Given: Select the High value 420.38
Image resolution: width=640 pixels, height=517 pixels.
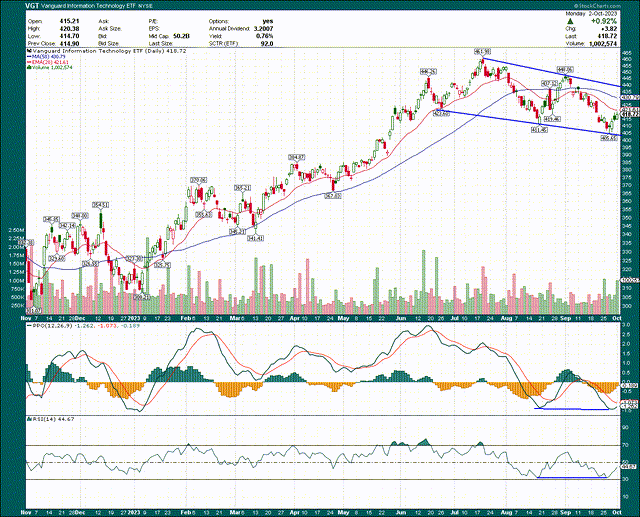Looking at the screenshot, I should point(69,29).
